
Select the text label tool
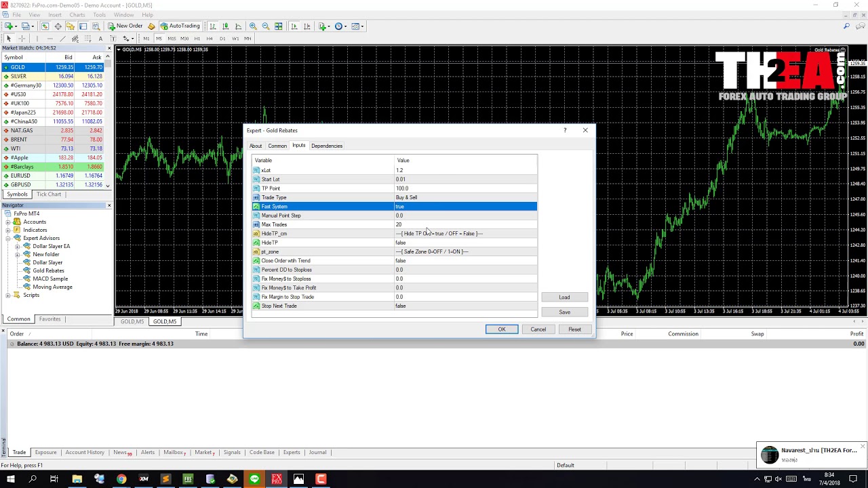(113, 39)
